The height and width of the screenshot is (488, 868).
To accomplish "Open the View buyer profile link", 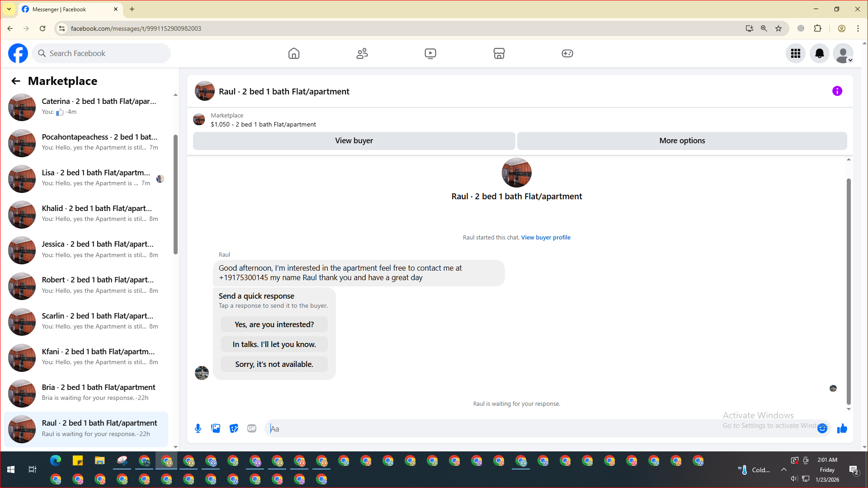I will pos(546,238).
